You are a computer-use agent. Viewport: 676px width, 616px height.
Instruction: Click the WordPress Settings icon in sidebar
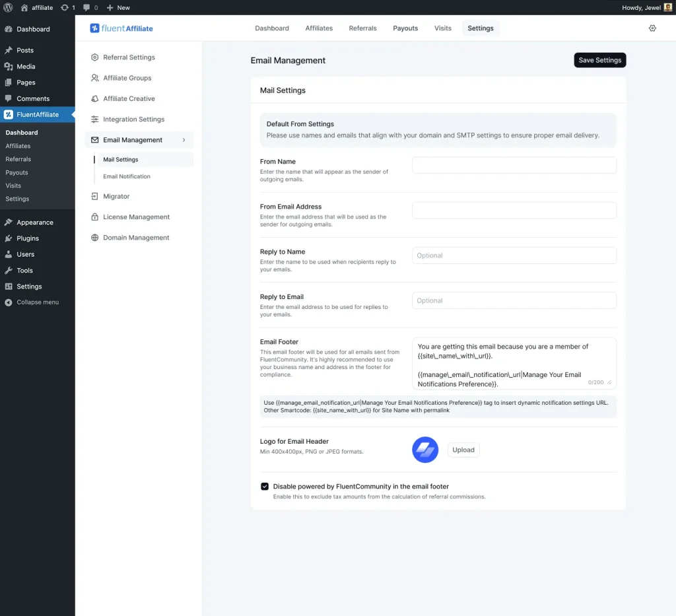point(9,287)
